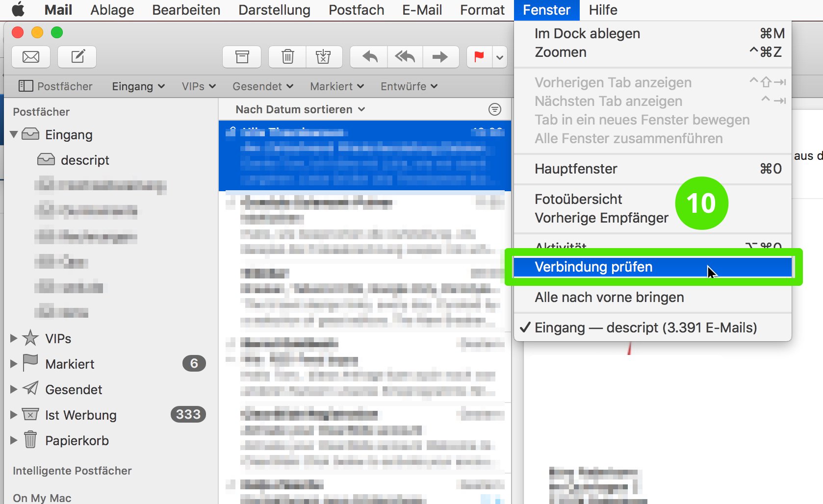823x504 pixels.
Task: Open the Darstellung menu
Action: (x=275, y=10)
